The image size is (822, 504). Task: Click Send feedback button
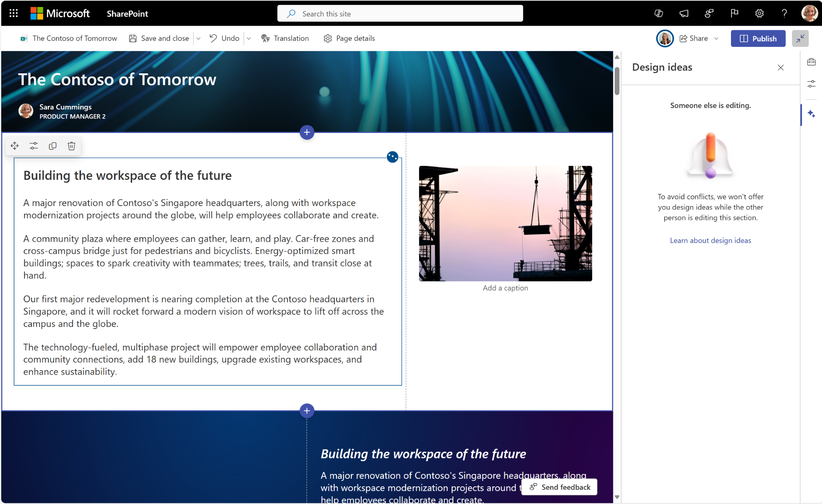(x=559, y=487)
